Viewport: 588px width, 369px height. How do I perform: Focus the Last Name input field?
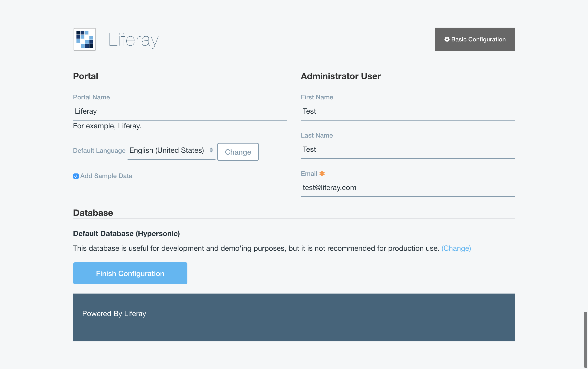click(408, 150)
